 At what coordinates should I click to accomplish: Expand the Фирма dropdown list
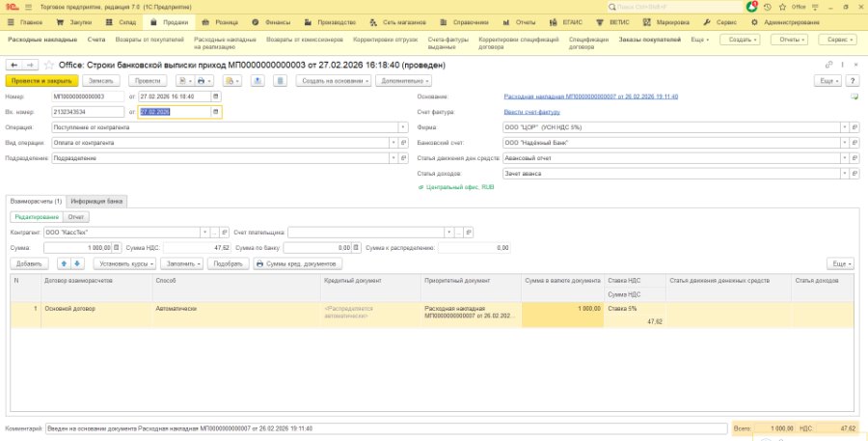click(x=845, y=127)
